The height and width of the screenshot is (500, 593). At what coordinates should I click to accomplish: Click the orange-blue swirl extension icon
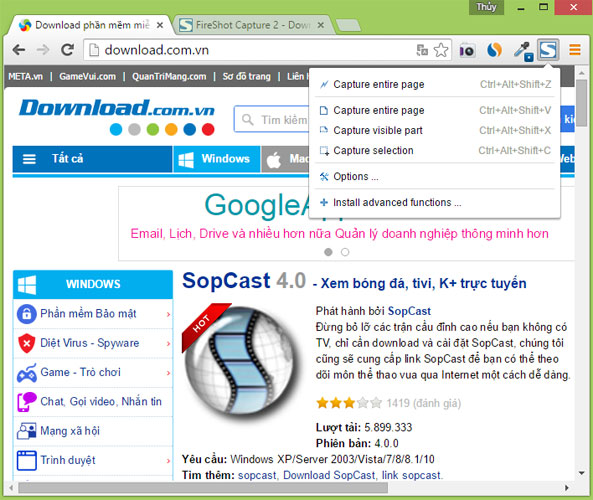pyautogui.click(x=495, y=50)
